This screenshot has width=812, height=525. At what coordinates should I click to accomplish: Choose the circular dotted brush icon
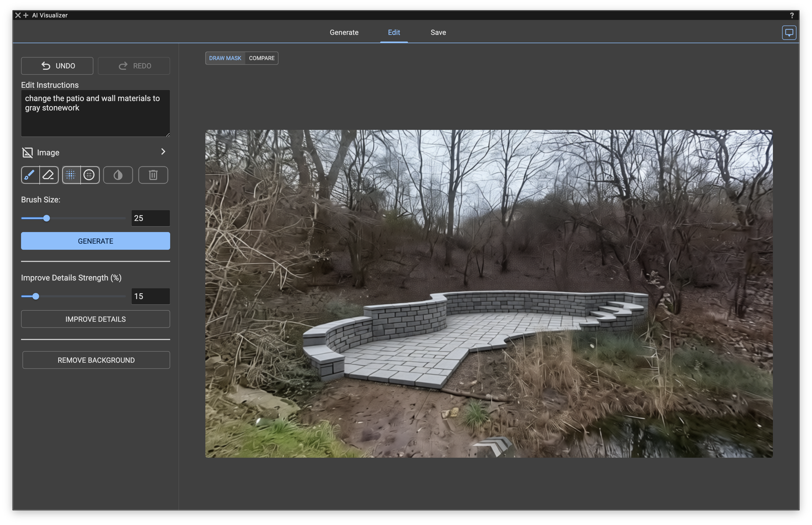[x=90, y=175]
